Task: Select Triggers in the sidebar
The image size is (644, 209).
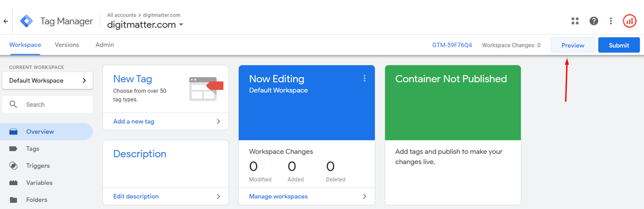Action: pos(47,166)
